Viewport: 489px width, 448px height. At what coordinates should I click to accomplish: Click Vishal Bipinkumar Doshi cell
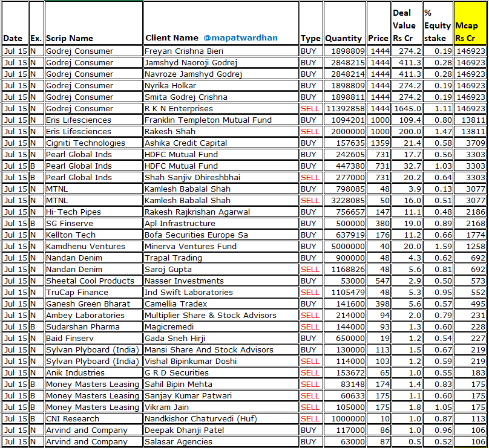click(221, 362)
